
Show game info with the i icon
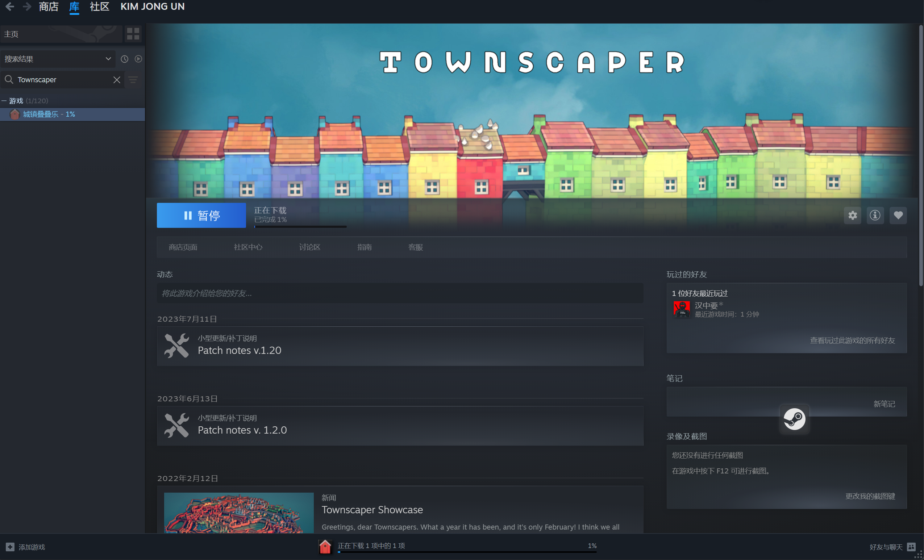pyautogui.click(x=875, y=215)
